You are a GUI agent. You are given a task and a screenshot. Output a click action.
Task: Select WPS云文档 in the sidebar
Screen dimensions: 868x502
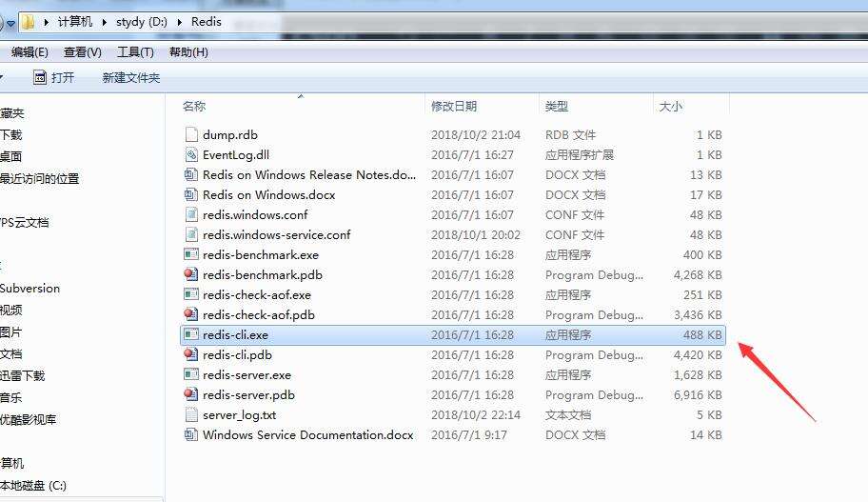pyautogui.click(x=25, y=222)
